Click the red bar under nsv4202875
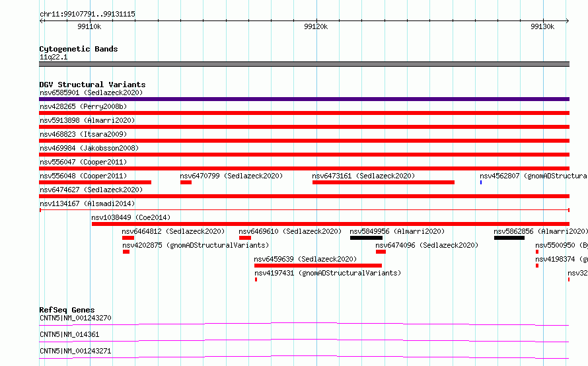 click(126, 252)
